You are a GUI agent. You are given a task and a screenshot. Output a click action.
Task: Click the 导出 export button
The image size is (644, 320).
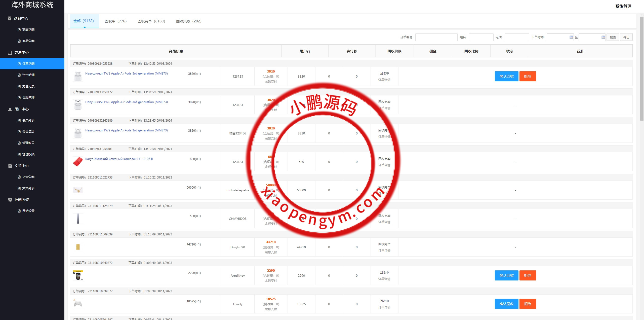[x=626, y=37]
